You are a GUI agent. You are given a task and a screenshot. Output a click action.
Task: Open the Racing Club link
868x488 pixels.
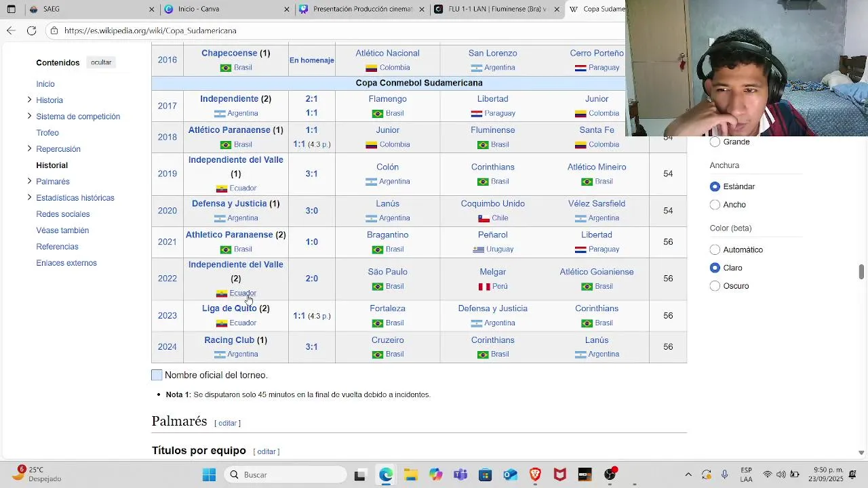[x=229, y=340]
